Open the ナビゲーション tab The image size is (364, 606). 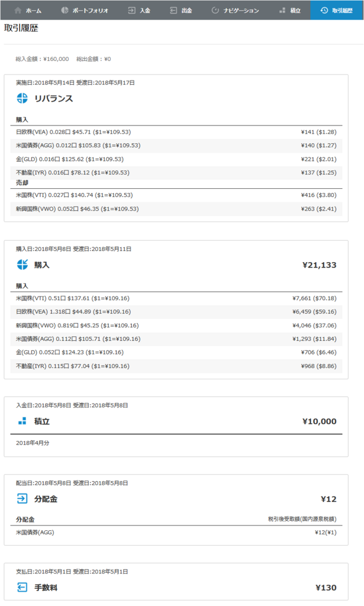point(236,11)
